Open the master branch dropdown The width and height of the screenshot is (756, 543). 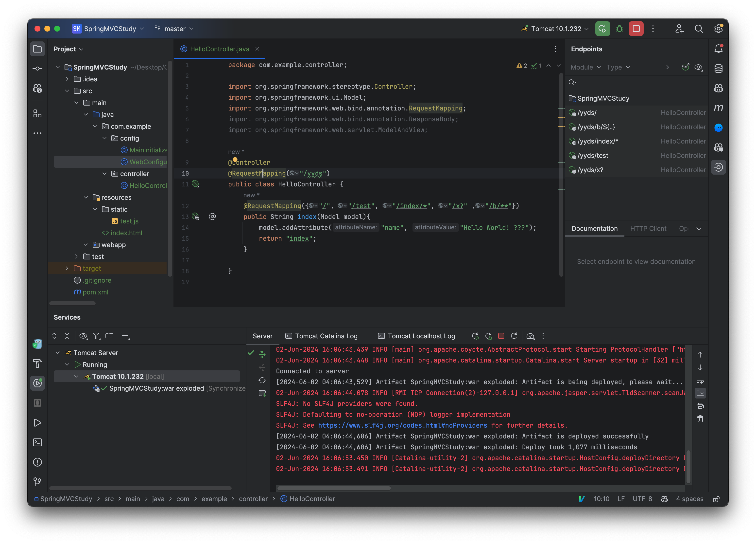coord(174,29)
